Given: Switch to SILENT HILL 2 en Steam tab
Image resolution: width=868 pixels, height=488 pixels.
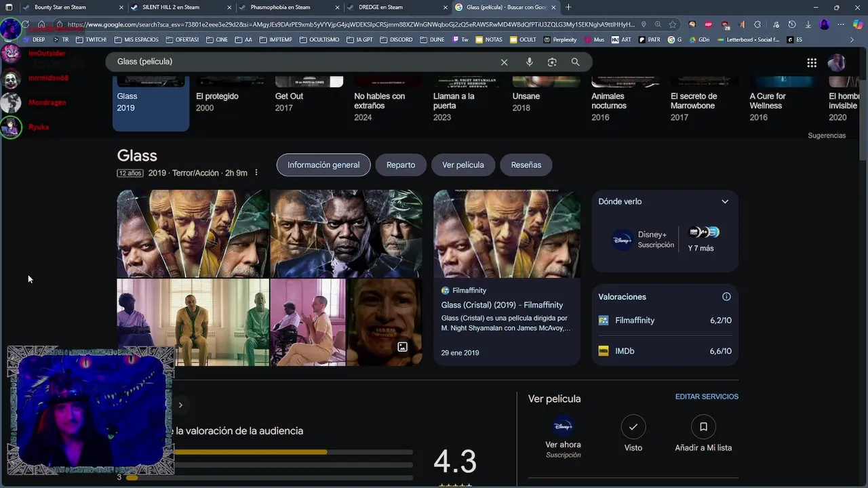Looking at the screenshot, I should pos(182,7).
